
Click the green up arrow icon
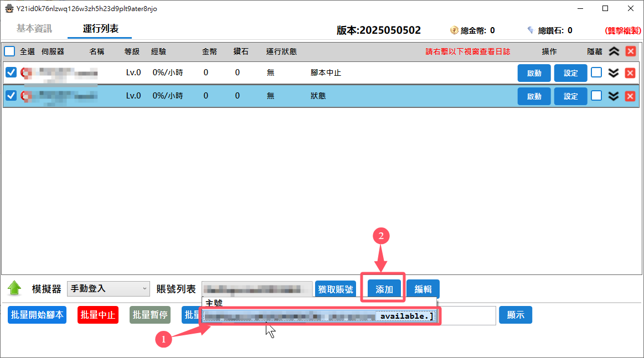click(x=14, y=288)
